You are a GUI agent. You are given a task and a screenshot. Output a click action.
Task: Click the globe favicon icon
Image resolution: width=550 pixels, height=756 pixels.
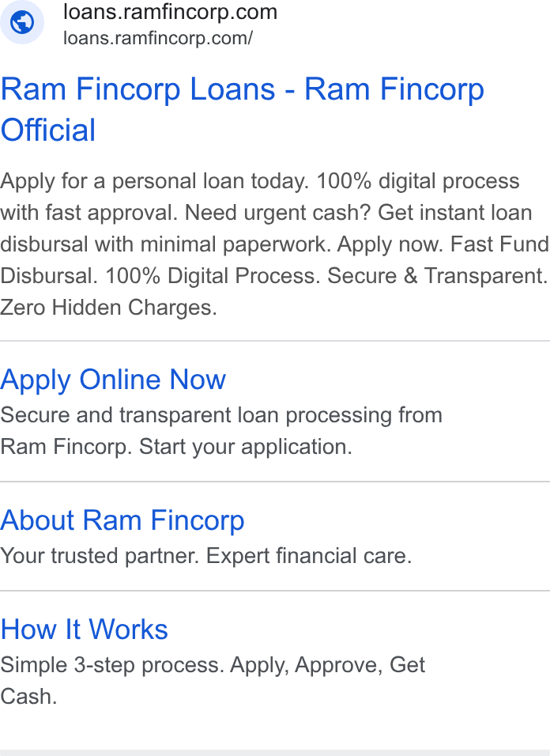click(x=21, y=22)
